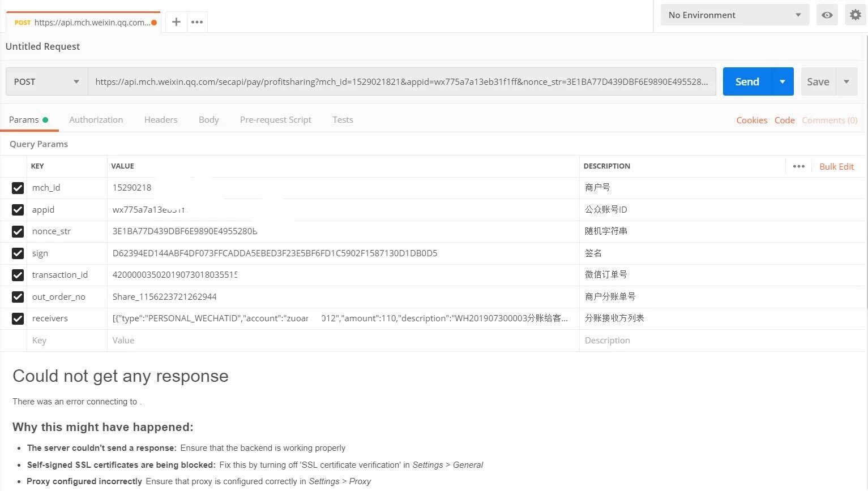The width and height of the screenshot is (868, 491).
Task: Uncheck the mch_id parameter checkbox
Action: coord(18,188)
